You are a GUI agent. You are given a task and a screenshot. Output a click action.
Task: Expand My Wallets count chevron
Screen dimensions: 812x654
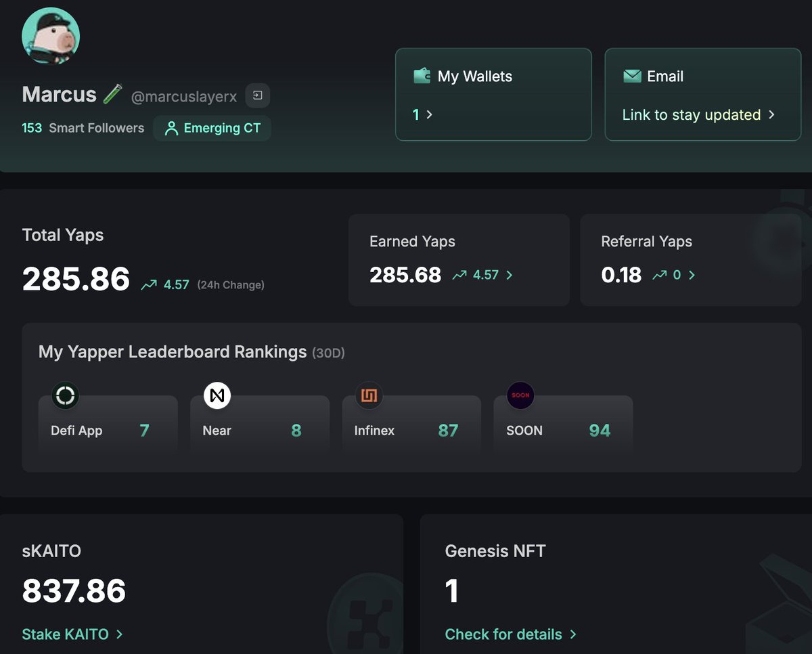click(x=429, y=114)
